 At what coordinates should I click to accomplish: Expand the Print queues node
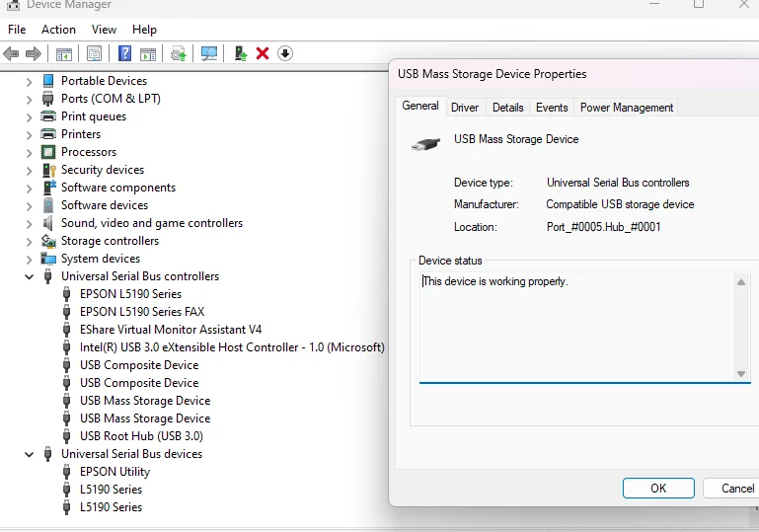pyautogui.click(x=29, y=117)
